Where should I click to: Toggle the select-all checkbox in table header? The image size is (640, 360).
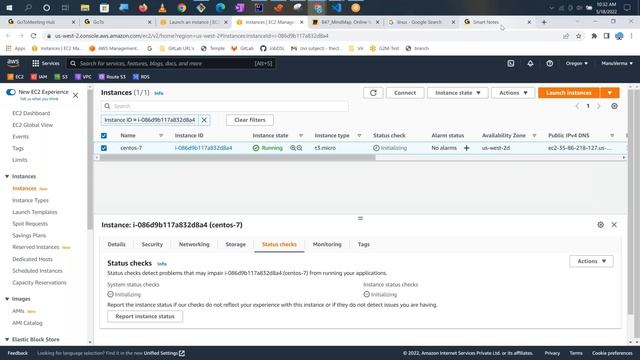pos(104,136)
